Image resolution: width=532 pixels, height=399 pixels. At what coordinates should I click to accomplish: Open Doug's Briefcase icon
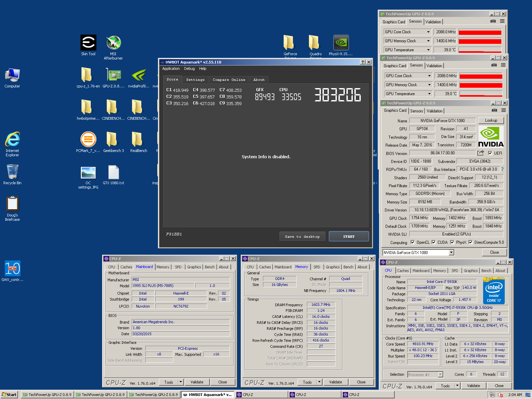point(12,208)
